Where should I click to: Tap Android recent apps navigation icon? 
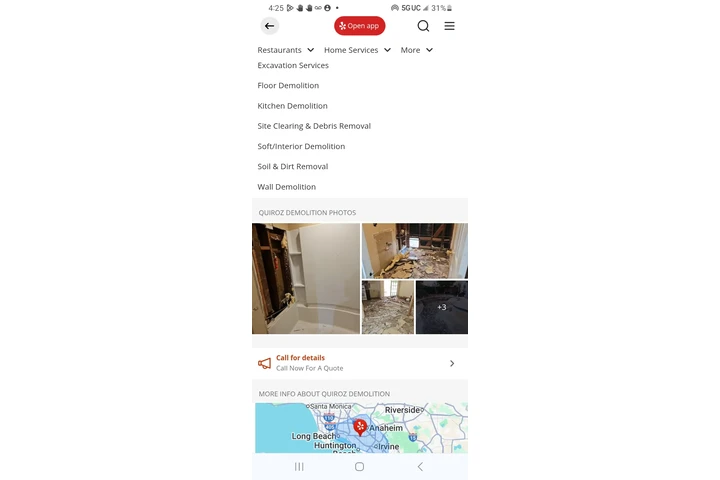299,467
